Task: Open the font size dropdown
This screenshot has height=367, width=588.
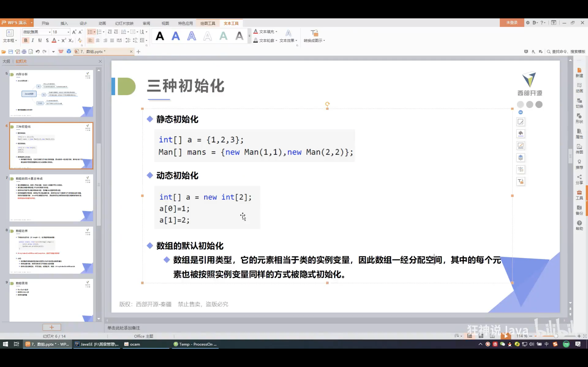Action: coord(68,32)
